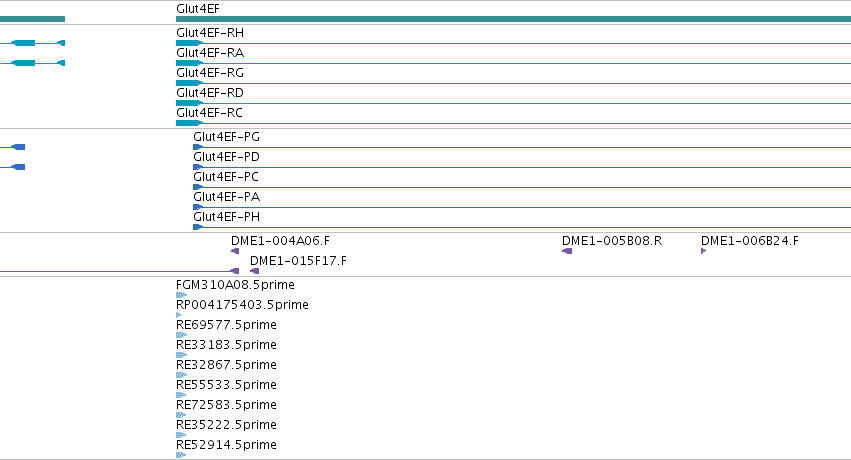Select the RE52914.5prime arrow glyph

point(181,456)
